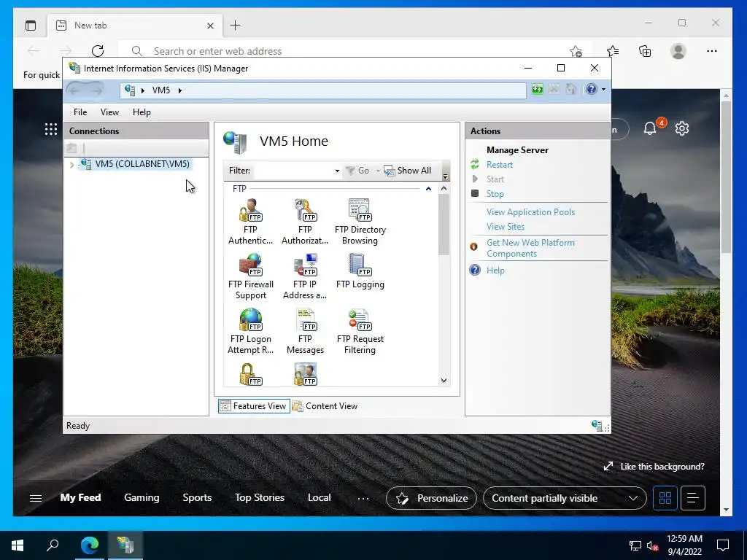Open Windows taskbar search
Screen dimensions: 747x560
click(x=53, y=545)
